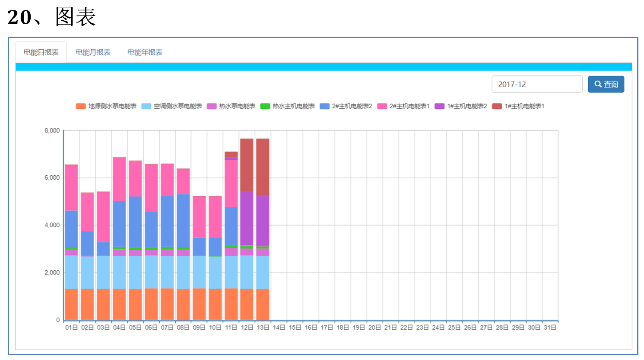The image size is (644, 360).
Task: Toggle 2#主机电能表1 legend swatch
Action: pos(382,106)
